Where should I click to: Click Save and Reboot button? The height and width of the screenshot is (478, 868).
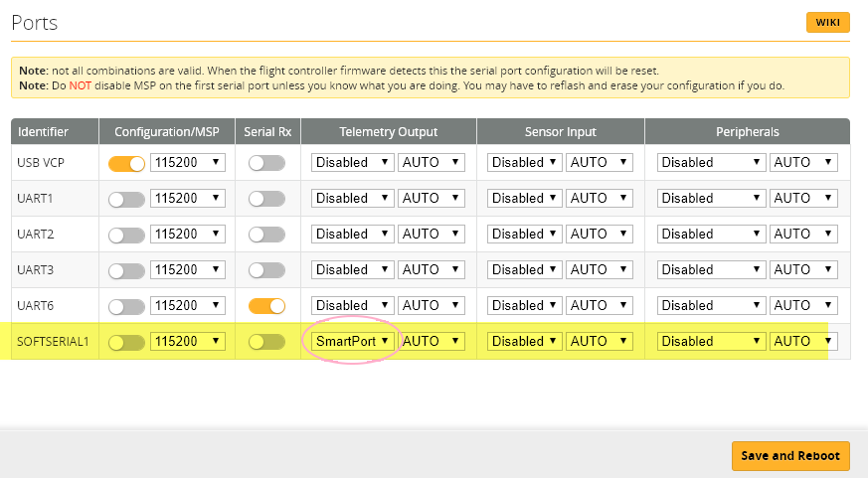point(790,455)
